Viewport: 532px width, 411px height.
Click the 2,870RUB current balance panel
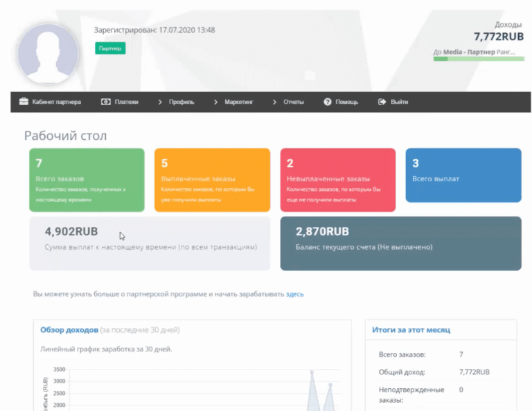(400, 243)
